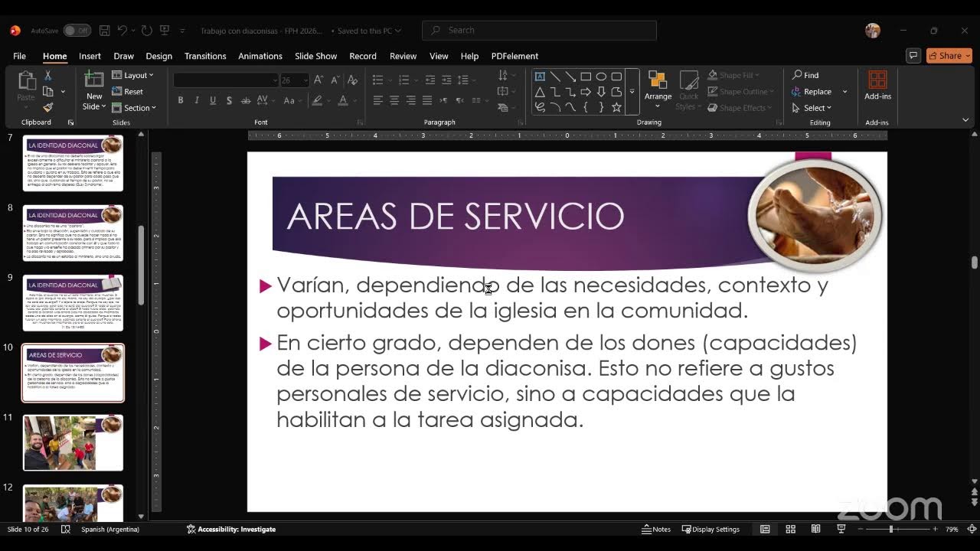Viewport: 980px width, 551px height.
Task: Click Find in Editing group
Action: (x=805, y=75)
